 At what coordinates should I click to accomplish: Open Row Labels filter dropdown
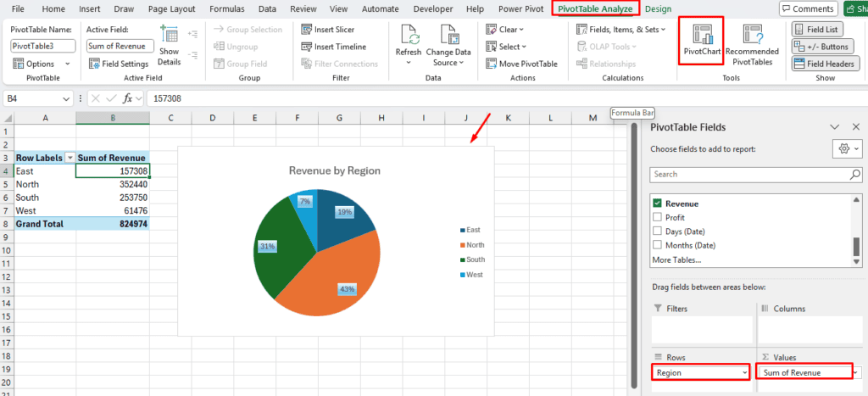[x=70, y=158]
